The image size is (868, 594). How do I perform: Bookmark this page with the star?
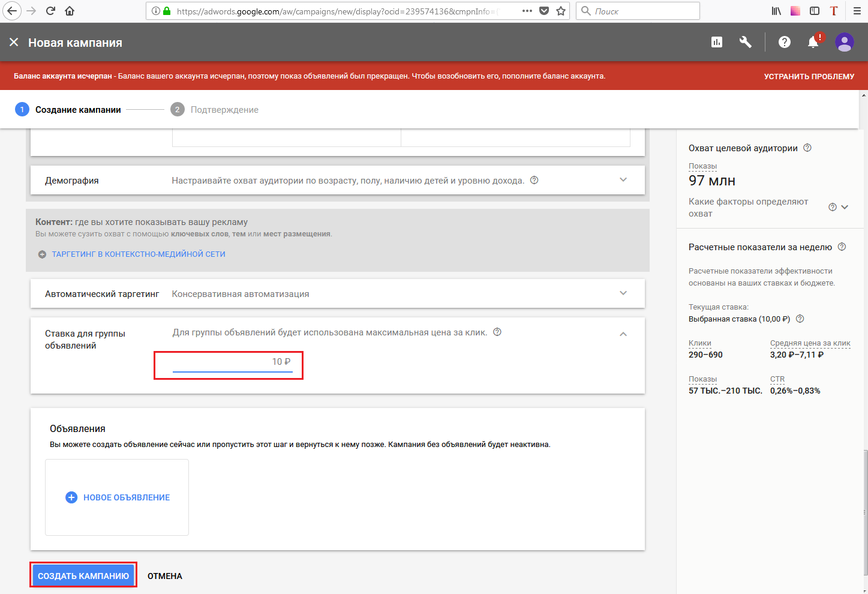coord(561,11)
